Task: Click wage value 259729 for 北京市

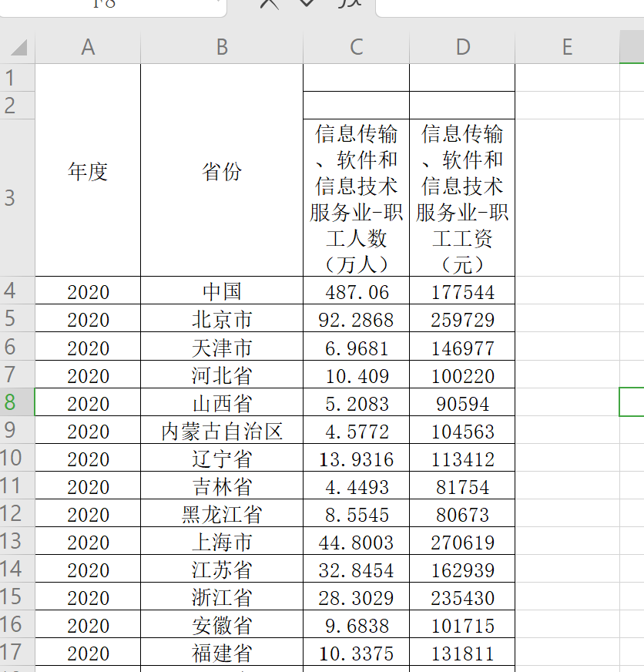Action: click(x=462, y=318)
